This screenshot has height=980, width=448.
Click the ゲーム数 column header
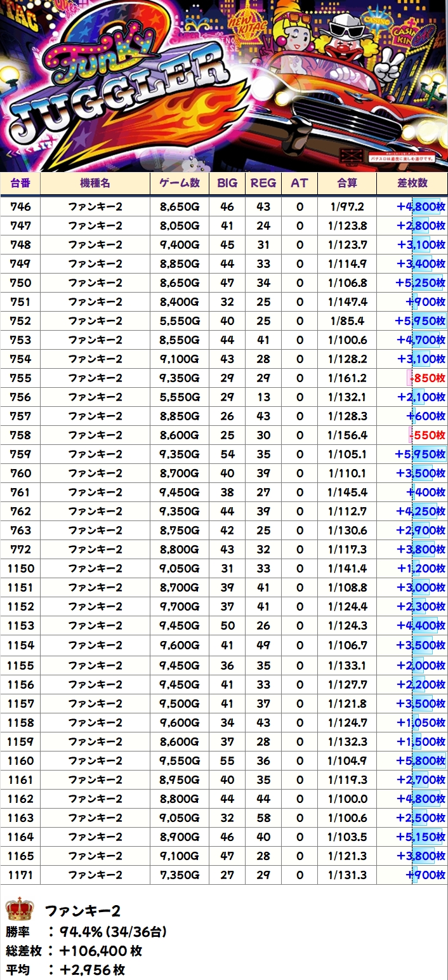click(179, 183)
